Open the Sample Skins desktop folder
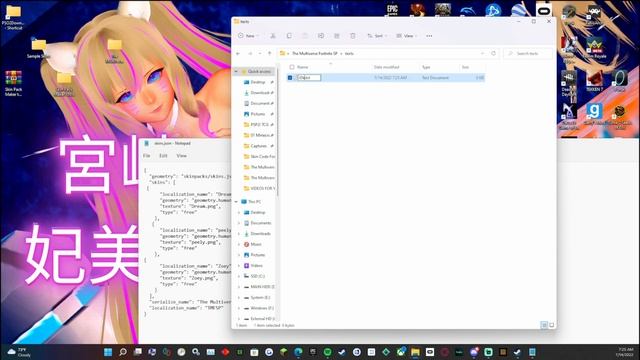640x360 pixels. (39, 48)
